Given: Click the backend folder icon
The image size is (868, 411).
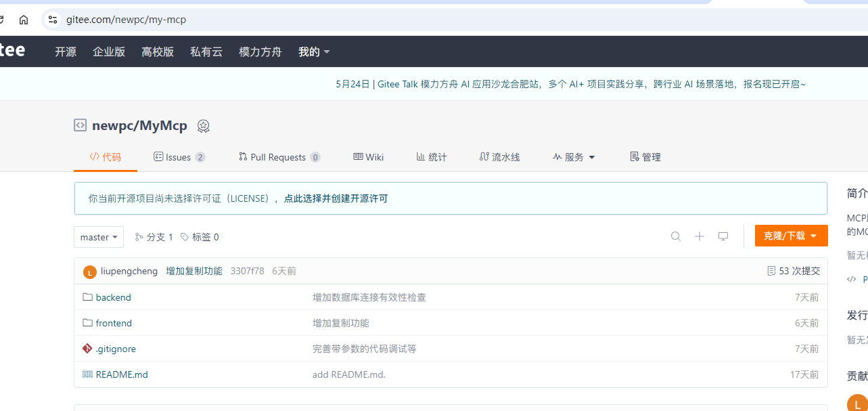Looking at the screenshot, I should [x=87, y=297].
